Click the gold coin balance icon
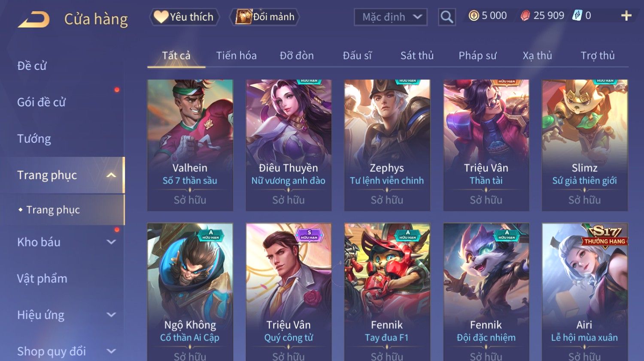Screen dimensions: 644x361 coord(474,16)
